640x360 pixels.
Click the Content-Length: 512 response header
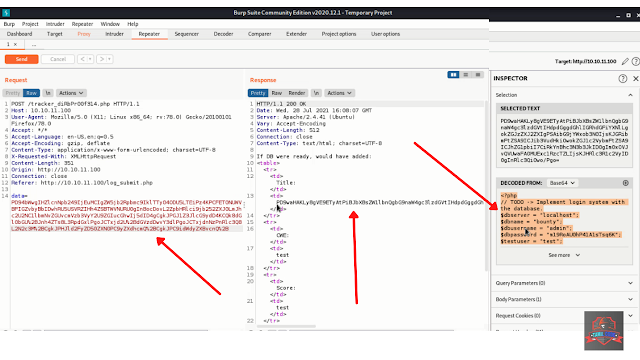(288, 130)
